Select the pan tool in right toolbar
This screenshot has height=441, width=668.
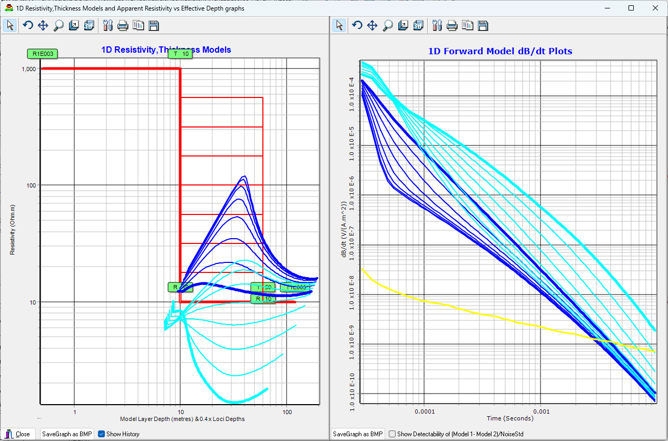coord(372,26)
